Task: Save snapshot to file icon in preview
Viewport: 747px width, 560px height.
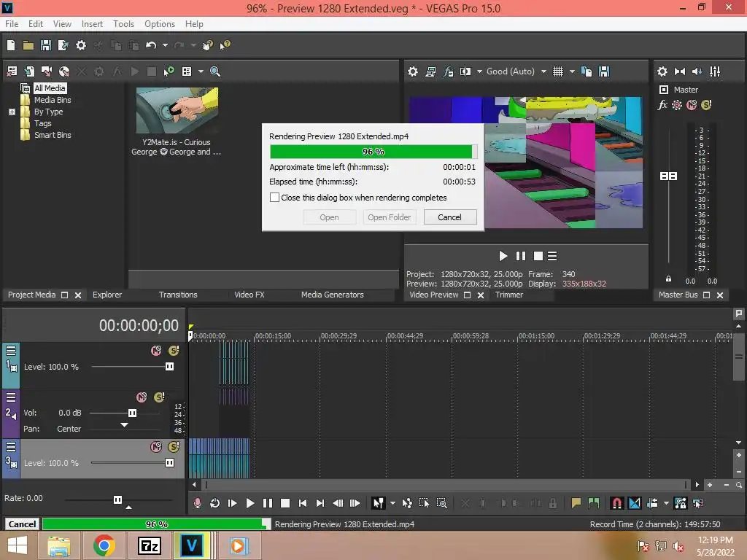Action: tap(604, 71)
